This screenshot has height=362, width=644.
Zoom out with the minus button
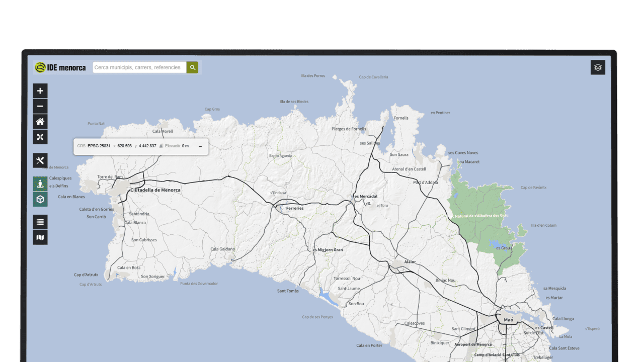click(x=40, y=106)
